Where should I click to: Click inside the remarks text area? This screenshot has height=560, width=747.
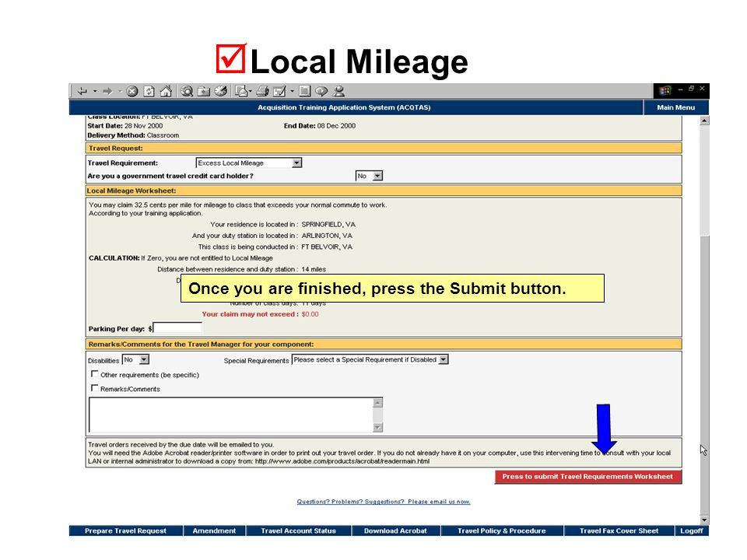coord(231,415)
